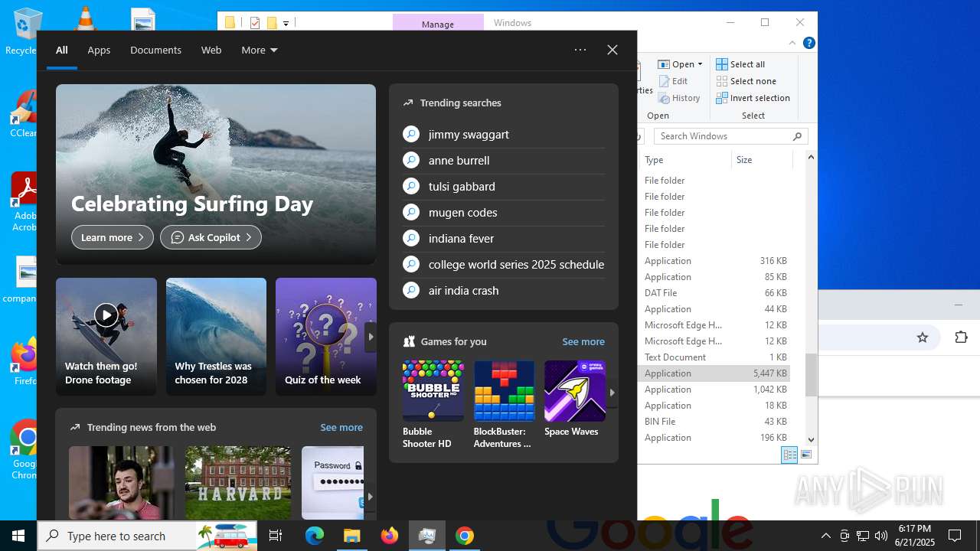The image size is (980, 551).
Task: Open the search panel options ellipsis
Action: click(580, 50)
